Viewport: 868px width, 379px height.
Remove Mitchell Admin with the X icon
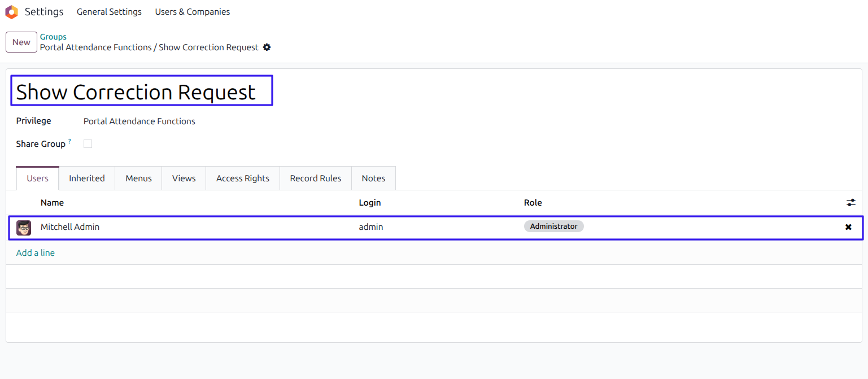coord(848,227)
